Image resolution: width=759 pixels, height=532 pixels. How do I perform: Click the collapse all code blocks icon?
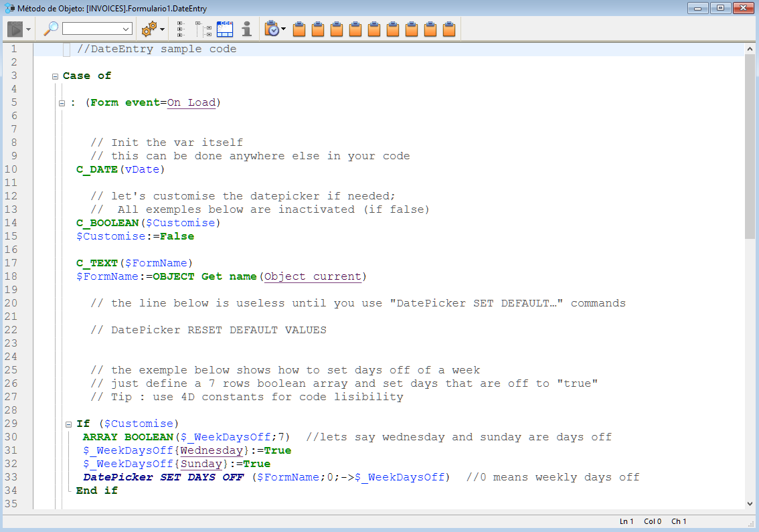click(x=203, y=29)
